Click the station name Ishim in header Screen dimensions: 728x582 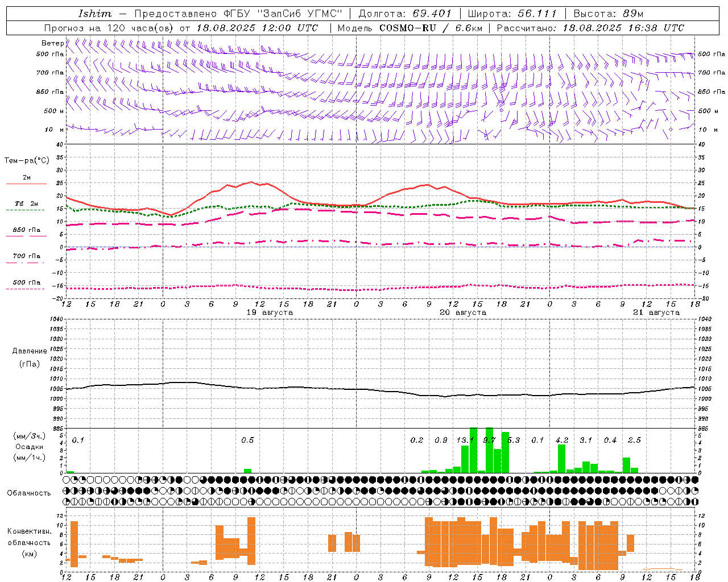pyautogui.click(x=94, y=14)
